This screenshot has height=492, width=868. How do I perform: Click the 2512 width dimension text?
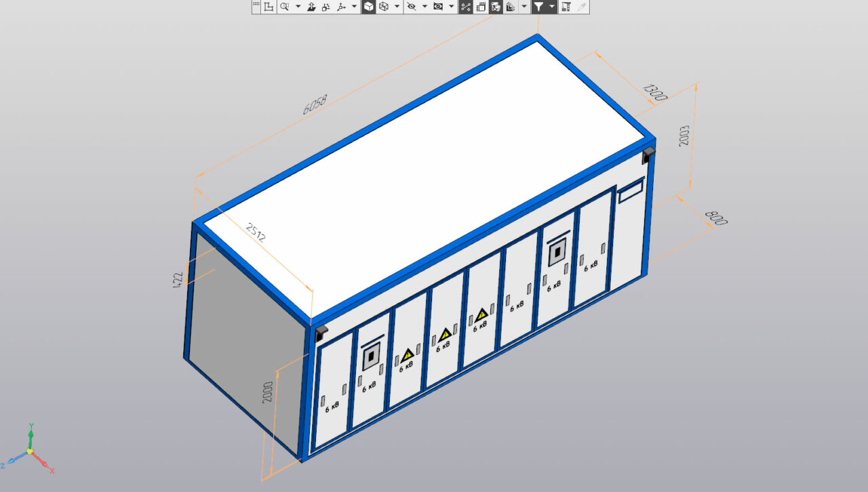256,232
